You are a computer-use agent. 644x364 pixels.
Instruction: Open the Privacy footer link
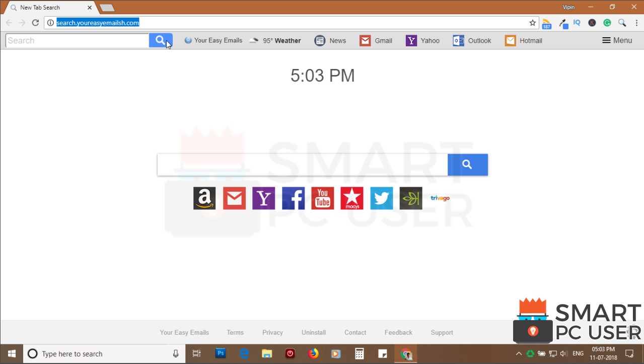click(x=272, y=332)
